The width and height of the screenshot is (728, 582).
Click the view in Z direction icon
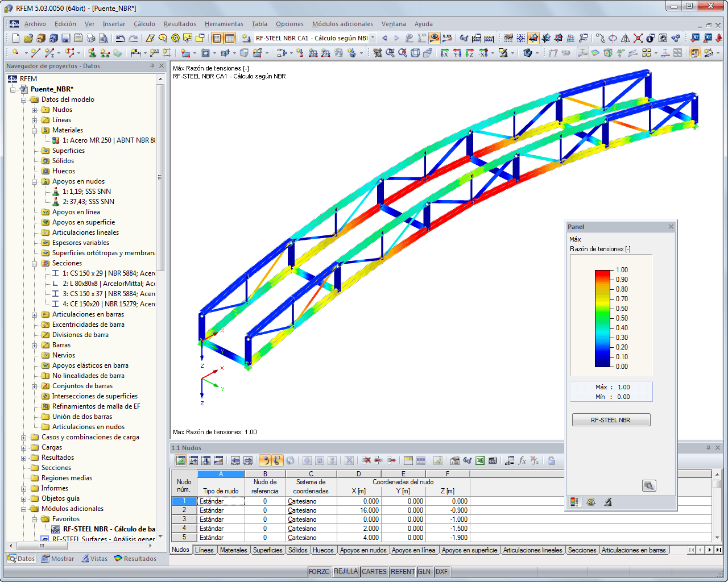click(469, 52)
